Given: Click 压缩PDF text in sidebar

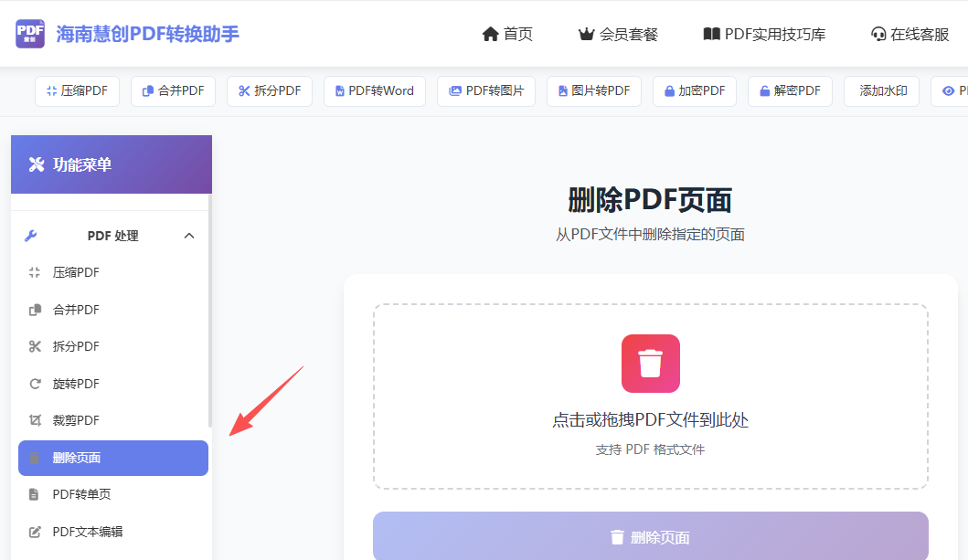Looking at the screenshot, I should pos(76,272).
